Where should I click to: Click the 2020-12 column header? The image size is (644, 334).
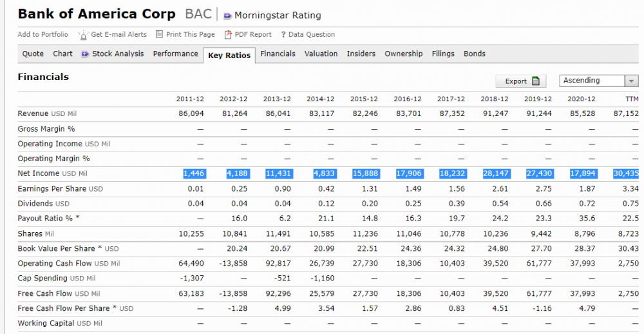coord(581,99)
